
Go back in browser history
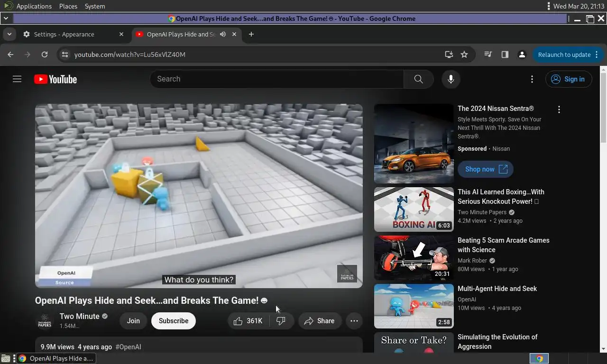11,55
